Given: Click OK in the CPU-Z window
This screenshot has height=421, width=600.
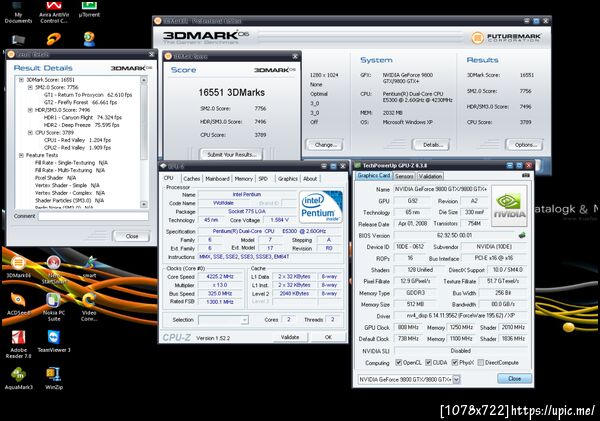Looking at the screenshot, I should [328, 337].
